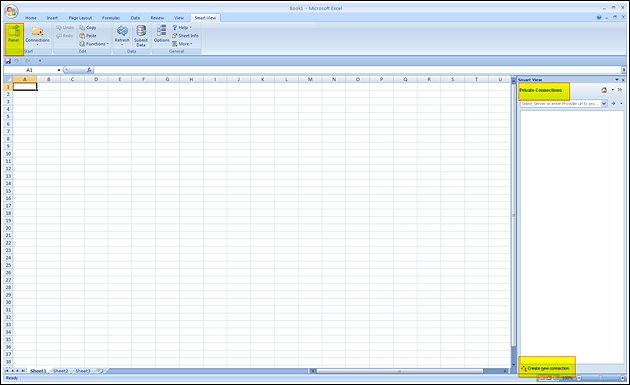Switch to the Home ribbon tab
The image size is (630, 385).
(31, 18)
